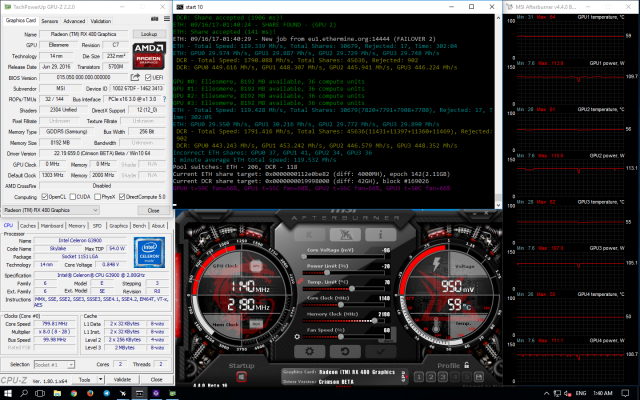Screen dimensions: 640x400
Task: Switch to the Caches tab in CPU-Z
Action: (x=28, y=226)
